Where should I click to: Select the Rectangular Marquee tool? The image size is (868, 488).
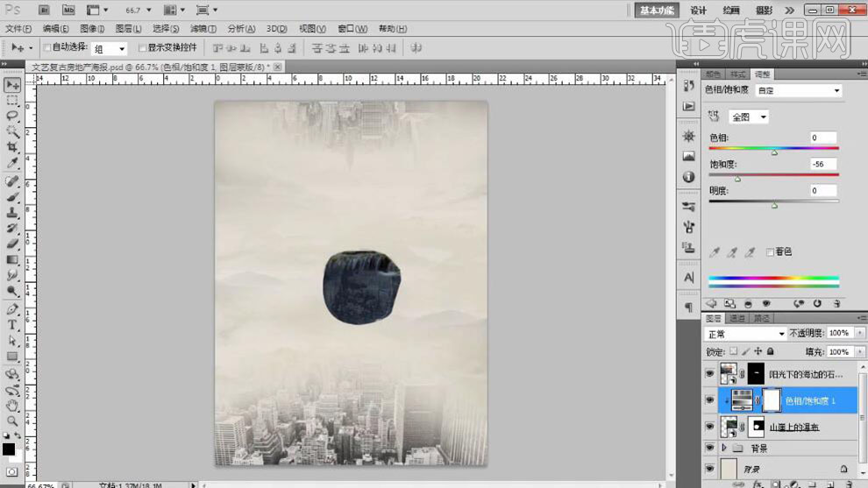tap(12, 101)
